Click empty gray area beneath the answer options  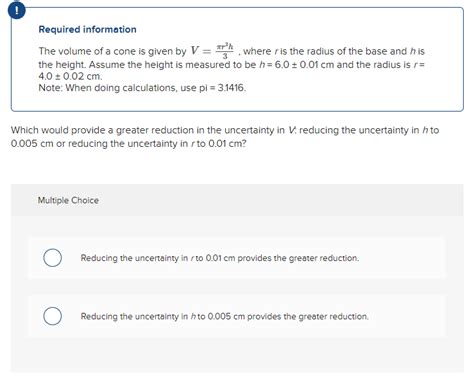tap(237, 355)
